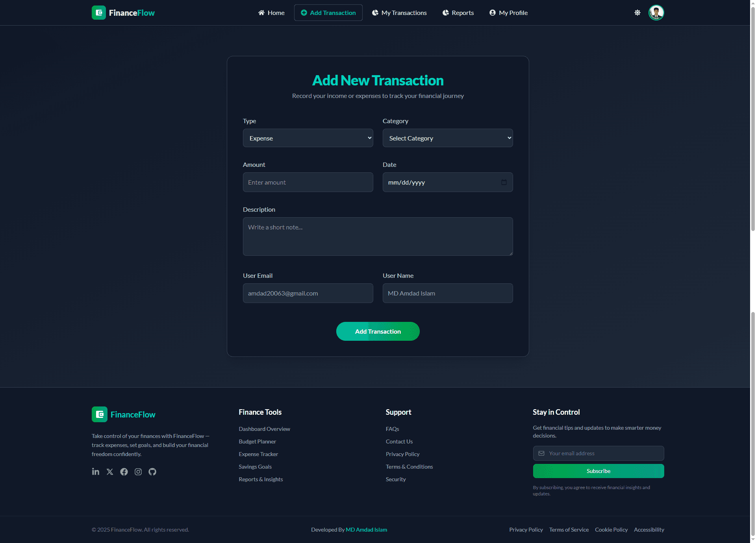The height and width of the screenshot is (543, 756).
Task: Expand the Type dropdown showing Expense
Action: tap(308, 138)
